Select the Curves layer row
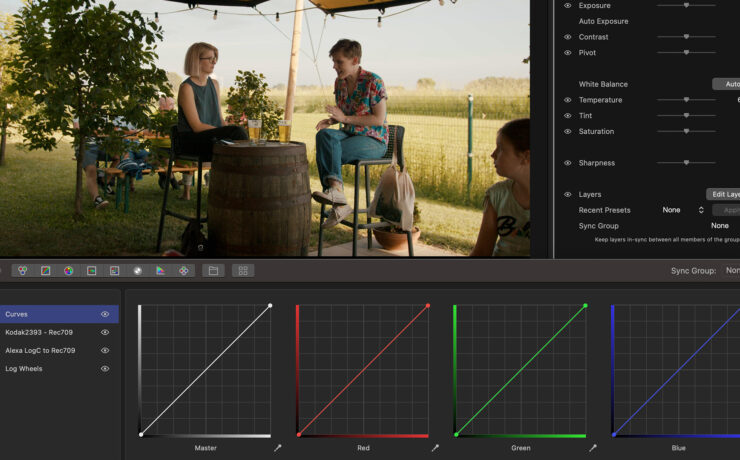Image resolution: width=740 pixels, height=460 pixels. pos(59,314)
